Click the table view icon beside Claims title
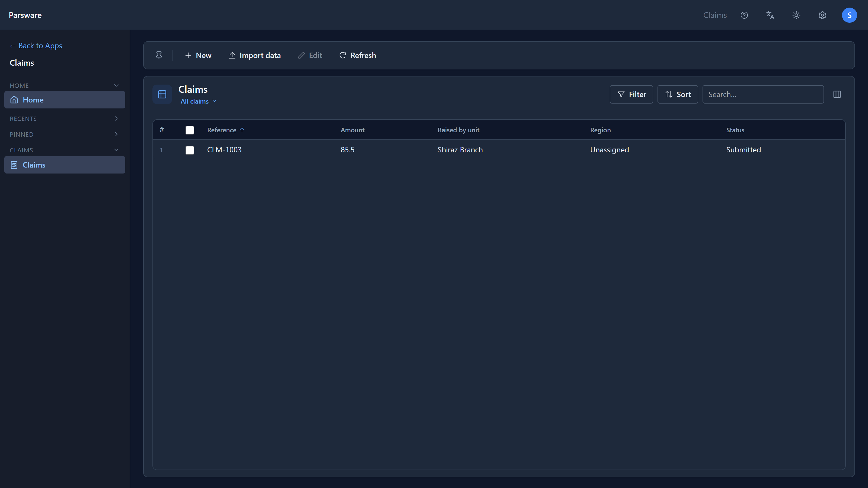Screen dimensions: 868x488 pyautogui.click(x=162, y=94)
